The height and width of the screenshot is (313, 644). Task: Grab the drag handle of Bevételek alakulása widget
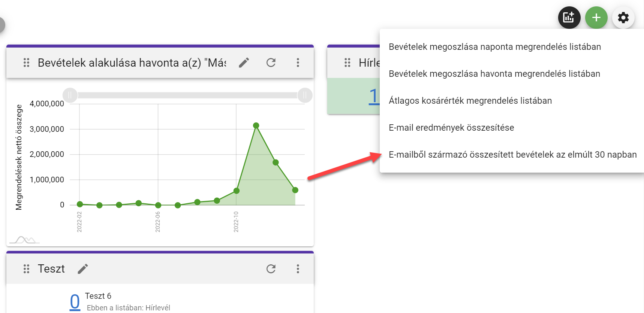26,63
